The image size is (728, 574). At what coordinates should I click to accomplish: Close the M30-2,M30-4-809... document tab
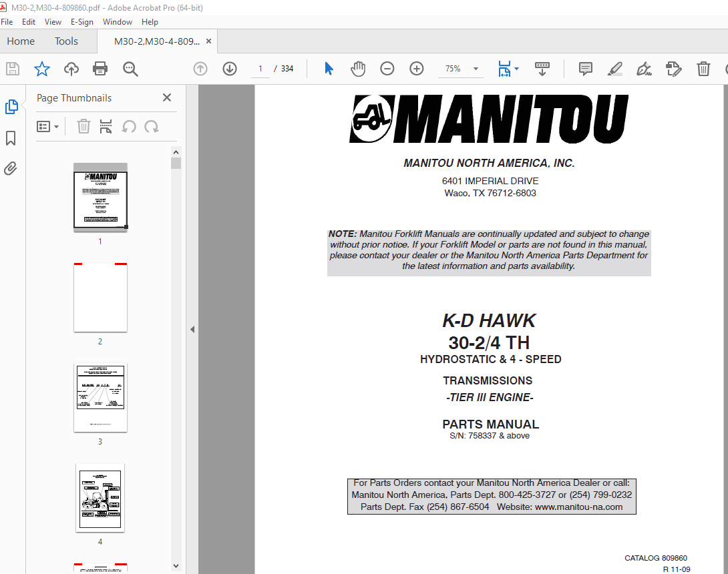(x=208, y=41)
